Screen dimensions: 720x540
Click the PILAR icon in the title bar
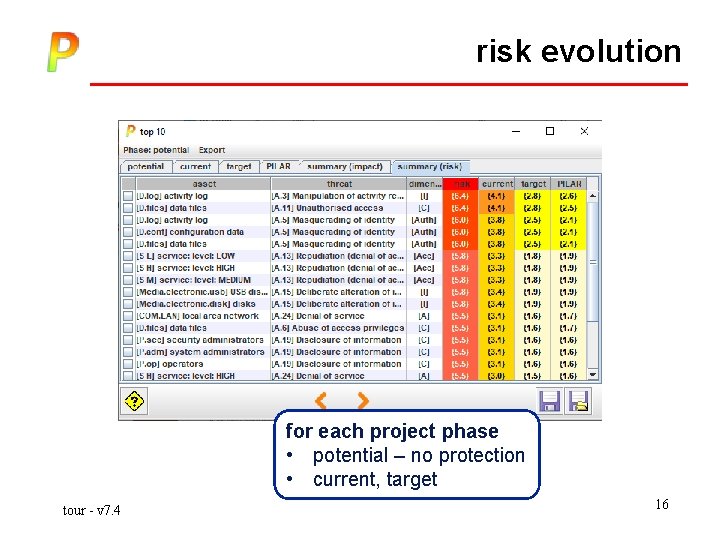[x=130, y=131]
